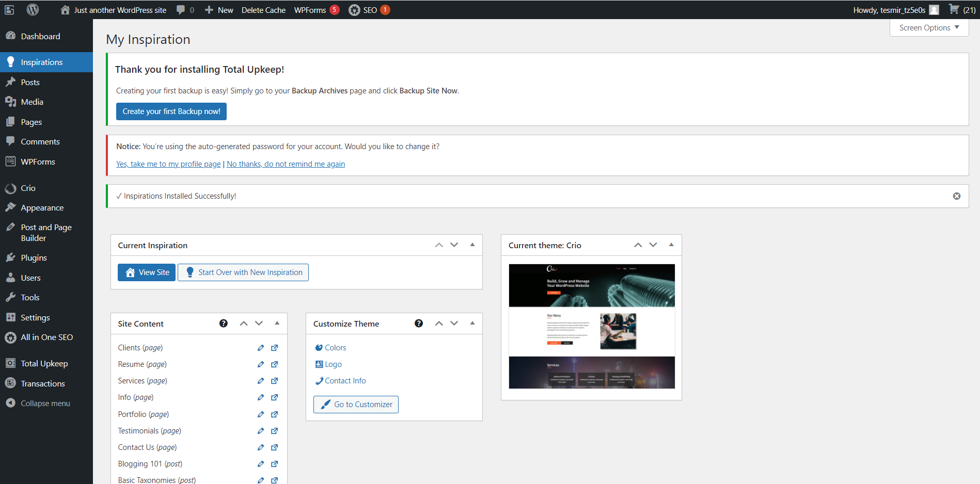Toggle the Site Content panel collapse triangle
Screen dimensions: 980x484
277,324
